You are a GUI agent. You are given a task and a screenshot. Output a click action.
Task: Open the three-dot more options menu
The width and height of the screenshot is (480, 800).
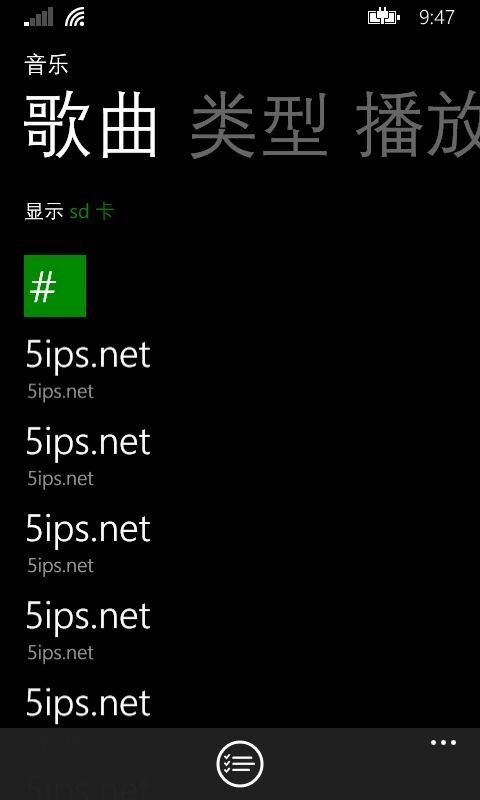443,742
